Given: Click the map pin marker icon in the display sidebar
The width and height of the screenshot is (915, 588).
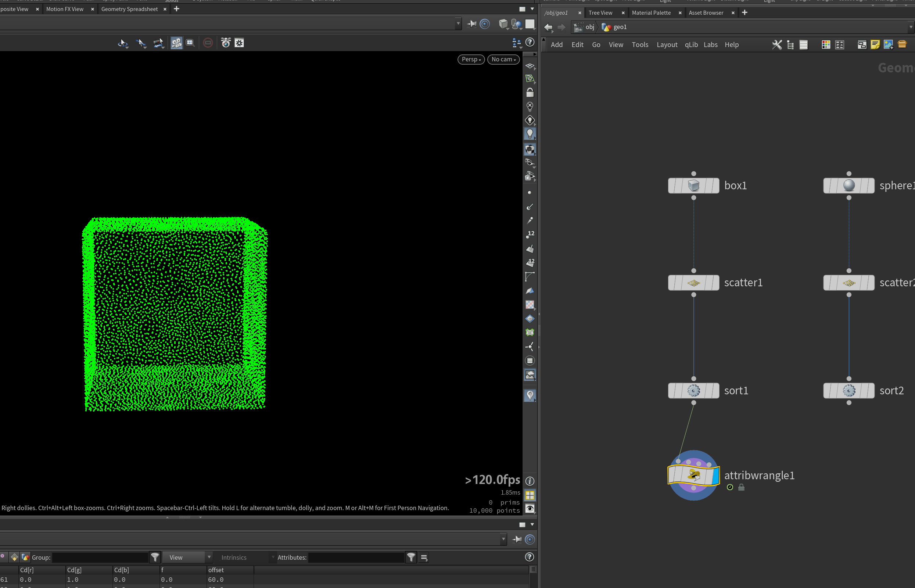Looking at the screenshot, I should point(530,395).
